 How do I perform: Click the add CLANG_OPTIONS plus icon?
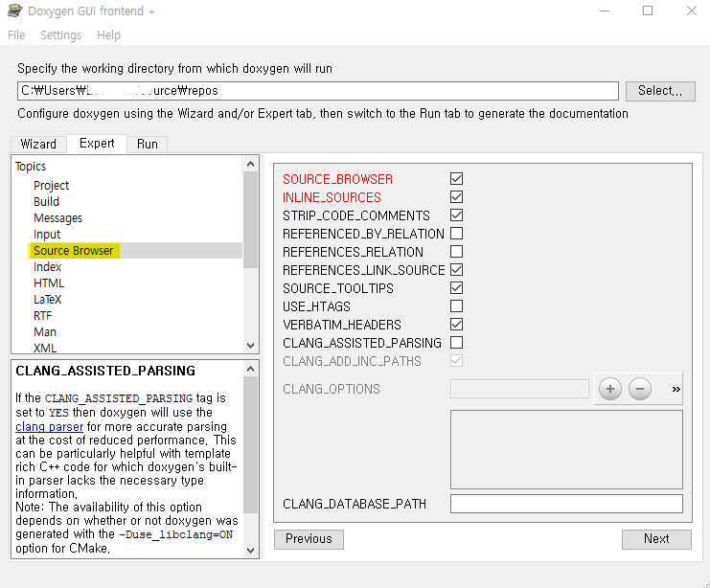tap(610, 389)
